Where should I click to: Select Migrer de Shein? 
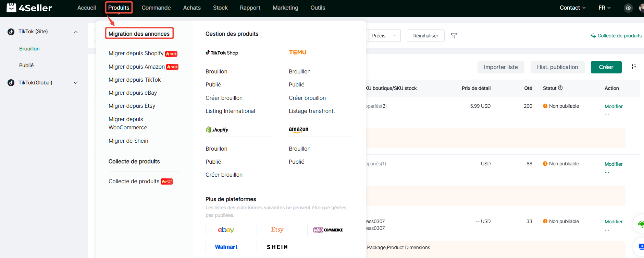click(x=128, y=141)
